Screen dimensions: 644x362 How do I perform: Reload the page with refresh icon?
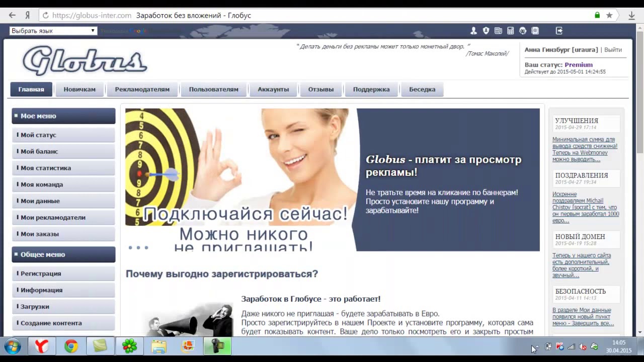(x=45, y=16)
